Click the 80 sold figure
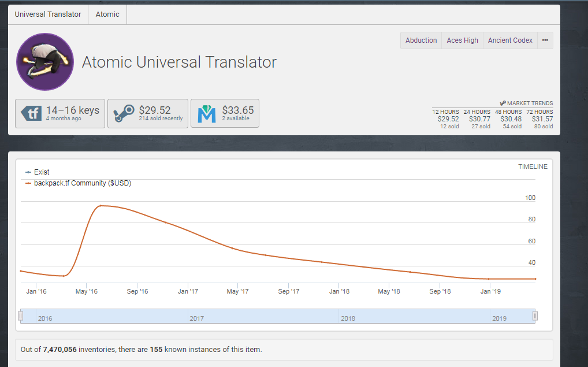 click(544, 127)
